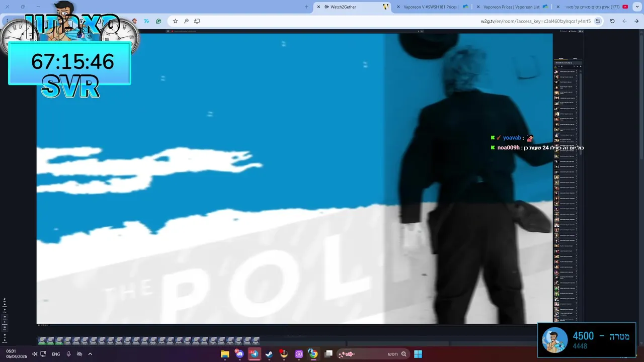Open a new browser tab with plus button

(306, 7)
